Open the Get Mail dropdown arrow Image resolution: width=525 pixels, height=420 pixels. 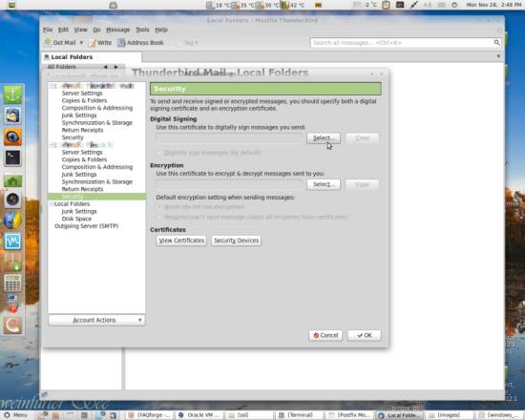click(x=81, y=43)
